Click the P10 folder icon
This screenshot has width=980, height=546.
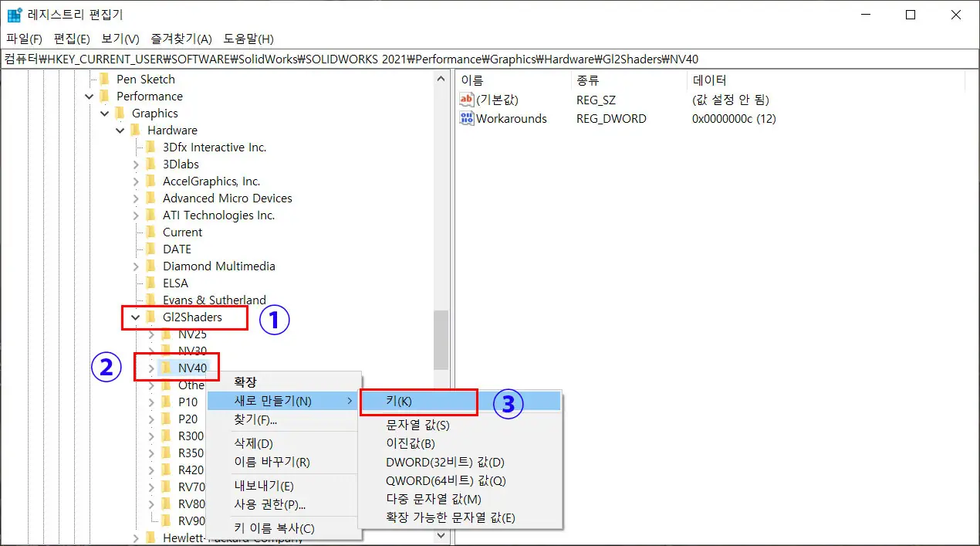tap(166, 402)
